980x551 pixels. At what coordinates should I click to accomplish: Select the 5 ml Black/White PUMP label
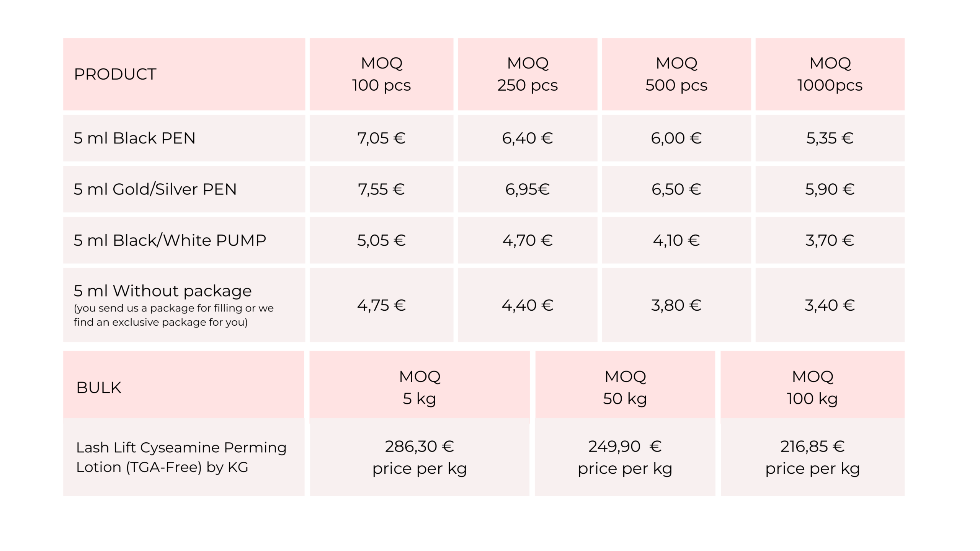coord(170,240)
